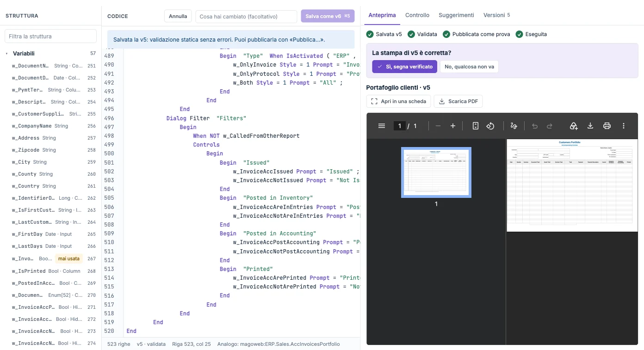Rotate the PDF with the rotate icon
644x350 pixels.
coord(490,126)
